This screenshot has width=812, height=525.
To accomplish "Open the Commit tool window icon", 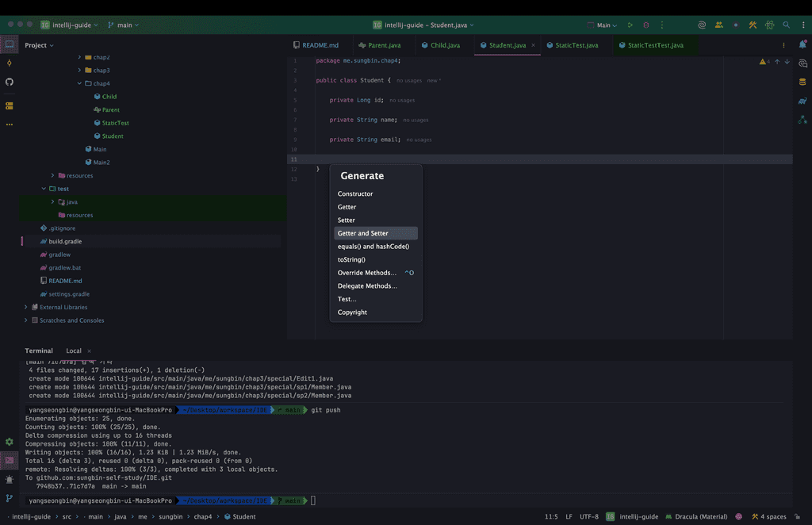I will pyautogui.click(x=10, y=63).
